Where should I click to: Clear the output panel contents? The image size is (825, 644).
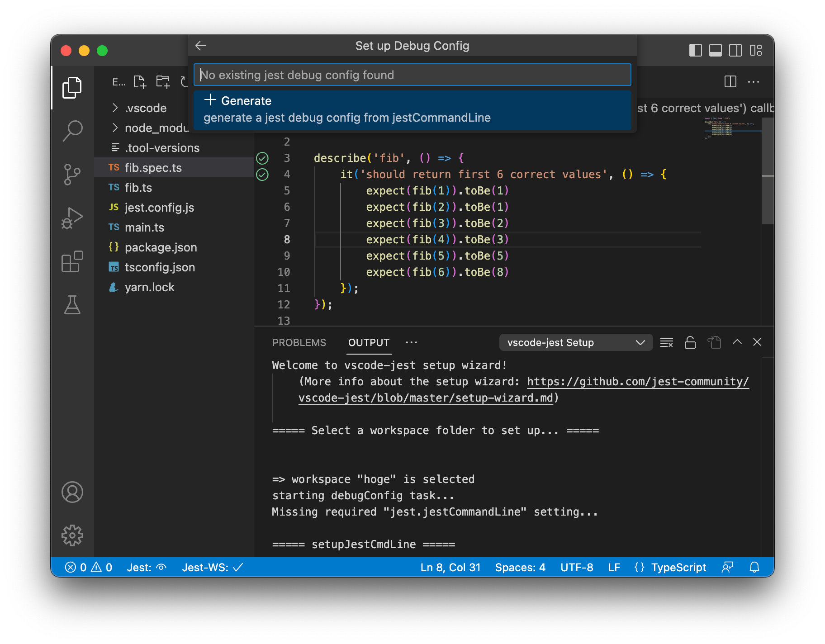pyautogui.click(x=666, y=342)
